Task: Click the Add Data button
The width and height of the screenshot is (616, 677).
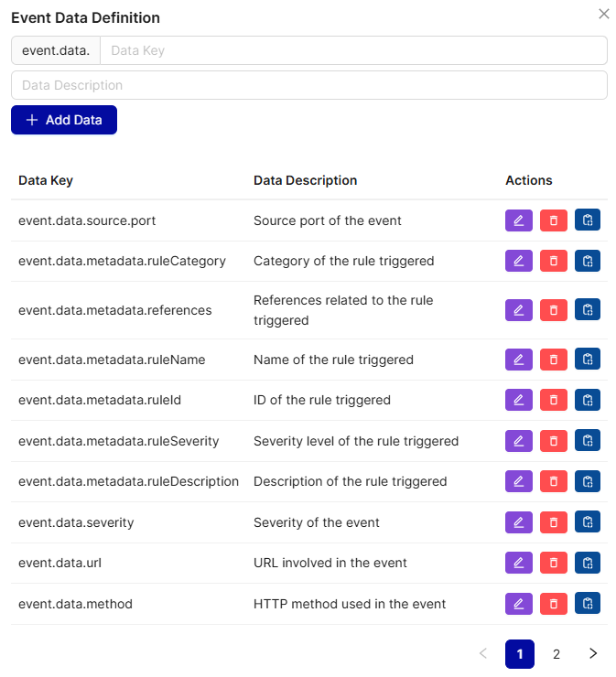Action: [x=64, y=120]
